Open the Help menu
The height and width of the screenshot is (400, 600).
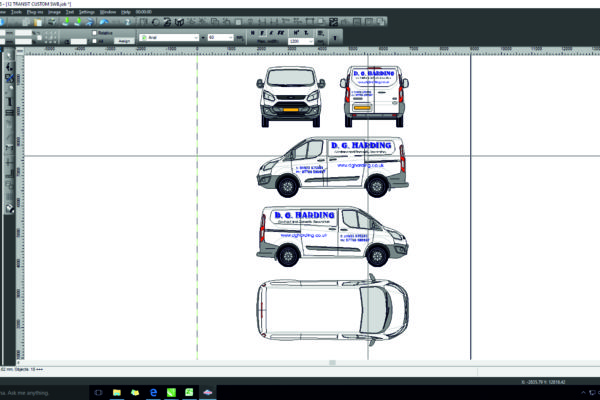(x=126, y=12)
